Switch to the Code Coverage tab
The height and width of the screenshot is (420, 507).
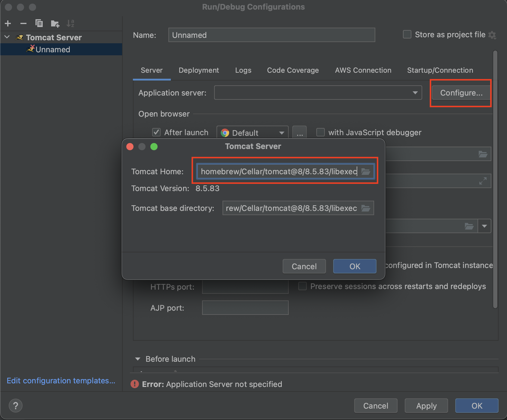(x=293, y=70)
